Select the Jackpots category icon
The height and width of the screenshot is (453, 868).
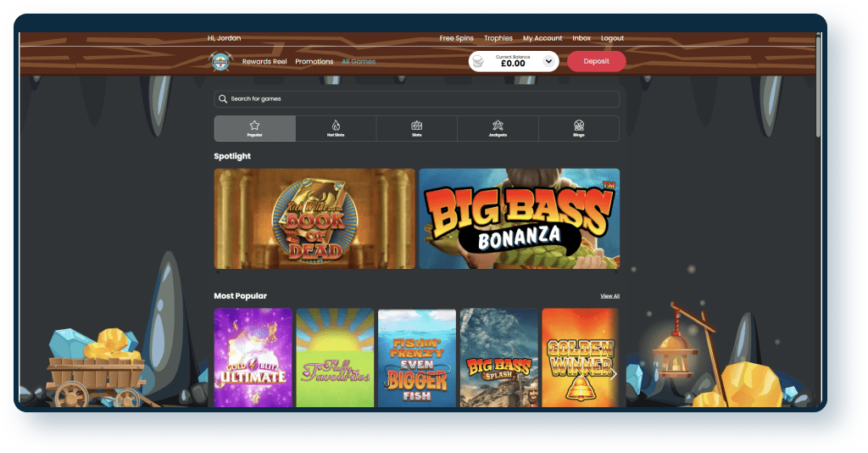point(498,126)
